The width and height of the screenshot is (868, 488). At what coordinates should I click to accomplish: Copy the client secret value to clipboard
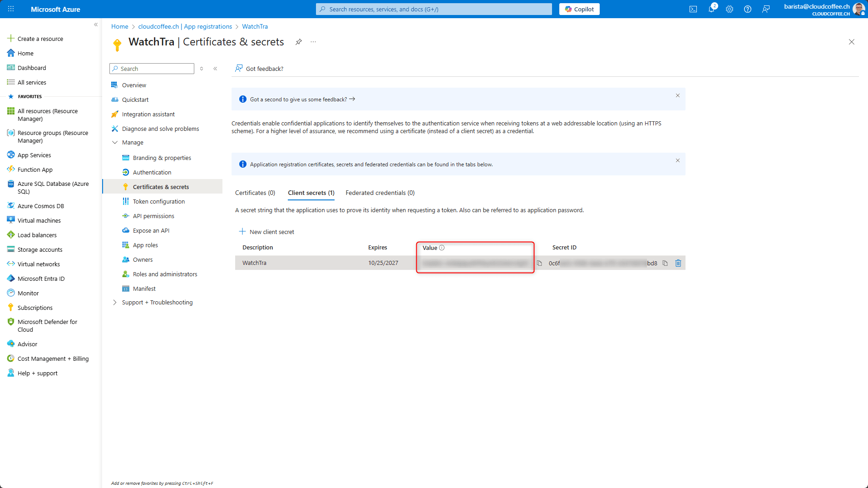[539, 263]
